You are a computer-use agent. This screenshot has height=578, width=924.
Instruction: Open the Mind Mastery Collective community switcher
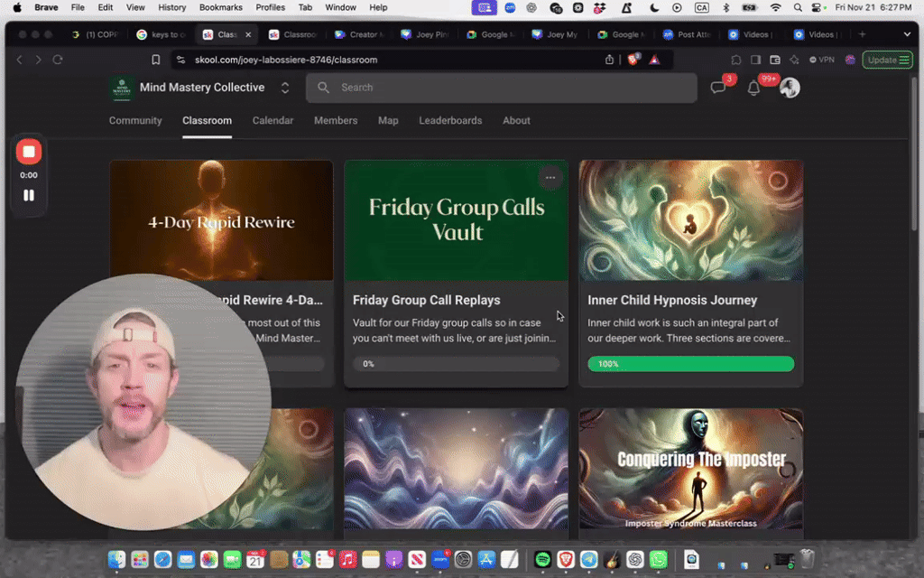coord(284,88)
